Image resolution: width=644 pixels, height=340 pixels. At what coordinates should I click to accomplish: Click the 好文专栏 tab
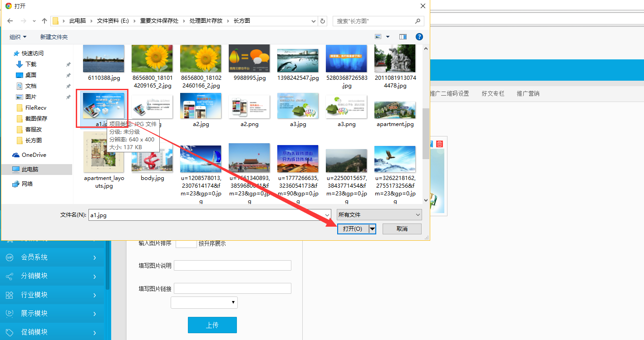click(x=493, y=94)
